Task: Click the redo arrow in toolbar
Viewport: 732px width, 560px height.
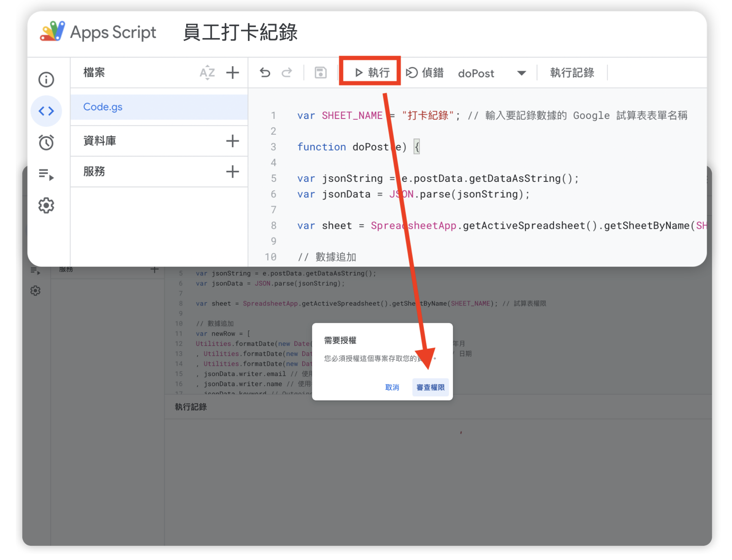Action: pos(287,73)
